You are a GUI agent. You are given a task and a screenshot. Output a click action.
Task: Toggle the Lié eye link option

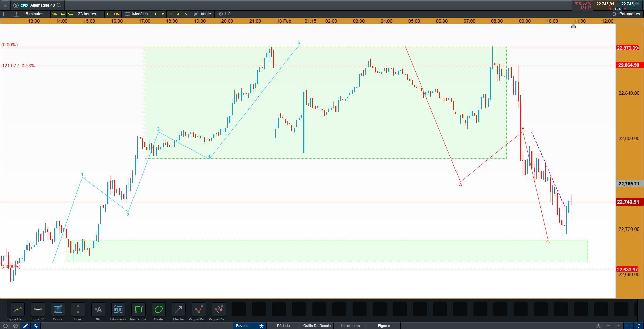[224, 14]
